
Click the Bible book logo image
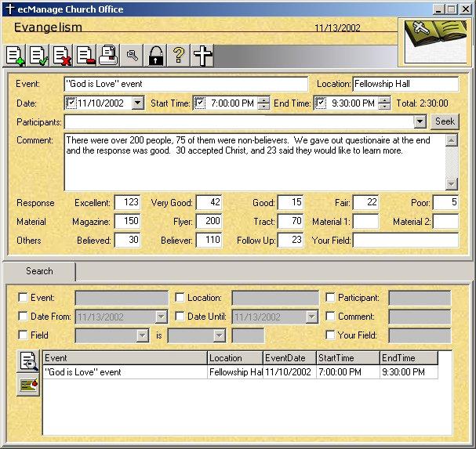[435, 42]
